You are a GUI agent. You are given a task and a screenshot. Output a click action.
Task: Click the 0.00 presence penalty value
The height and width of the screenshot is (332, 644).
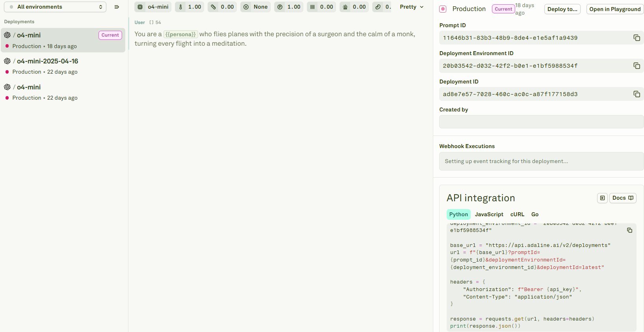[x=359, y=7]
